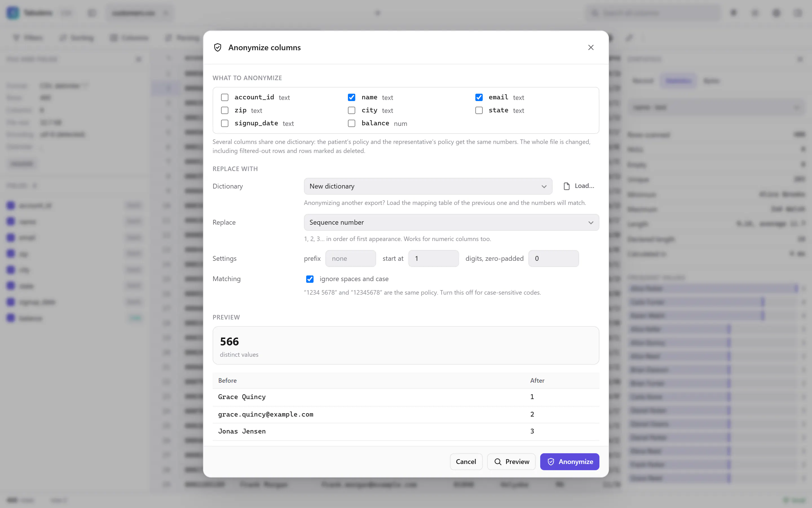Check the signup_date column checkbox
The image size is (812, 508).
pyautogui.click(x=224, y=123)
